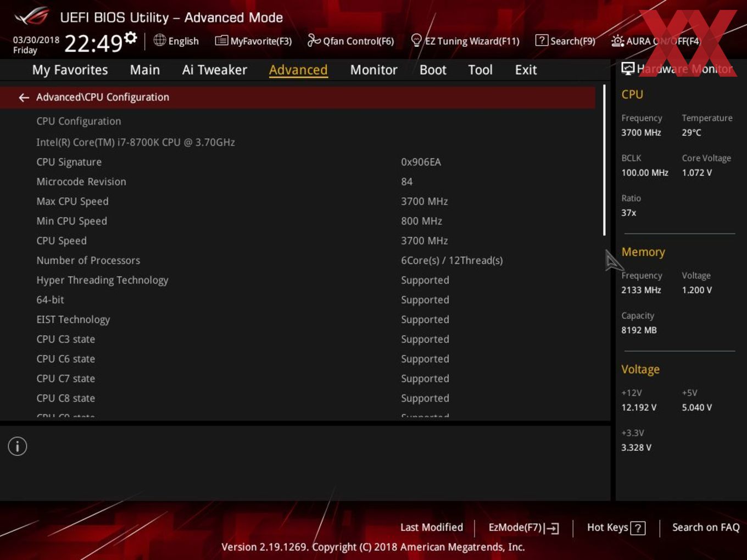The image size is (747, 560).
Task: Change language via English button
Action: pos(176,41)
